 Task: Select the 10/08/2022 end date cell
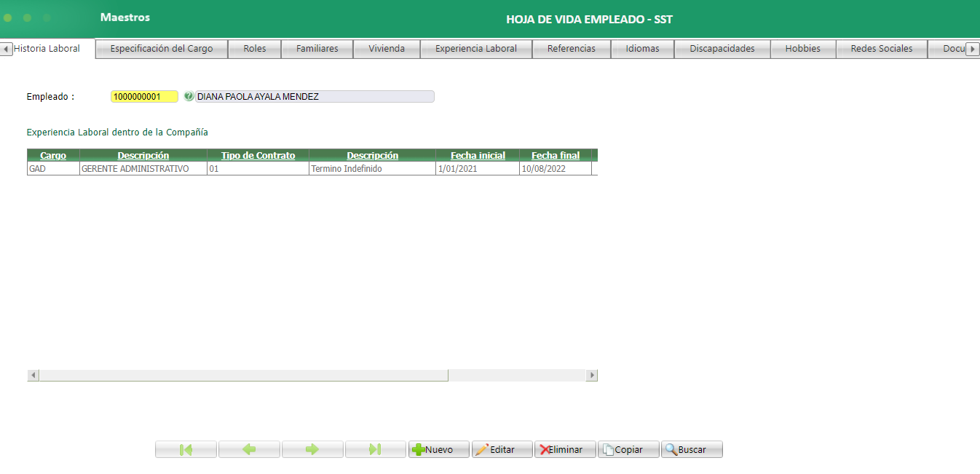point(556,168)
